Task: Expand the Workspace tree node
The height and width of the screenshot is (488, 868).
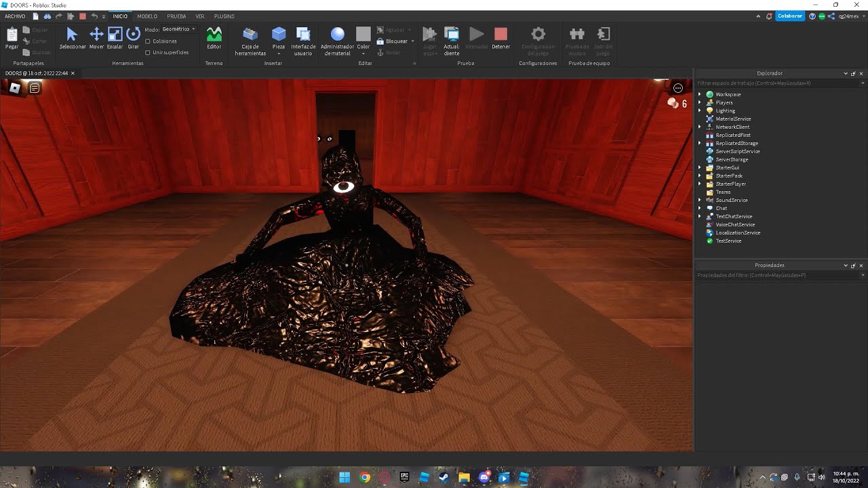Action: (x=700, y=94)
